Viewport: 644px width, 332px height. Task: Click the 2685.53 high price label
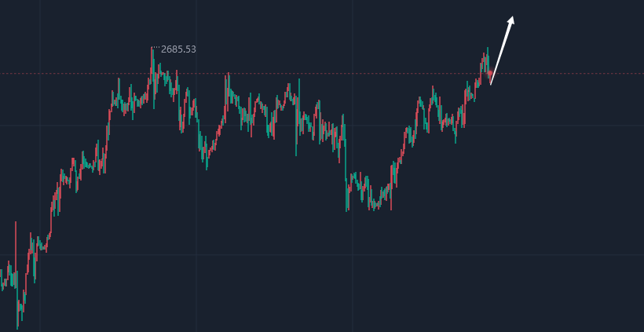178,49
